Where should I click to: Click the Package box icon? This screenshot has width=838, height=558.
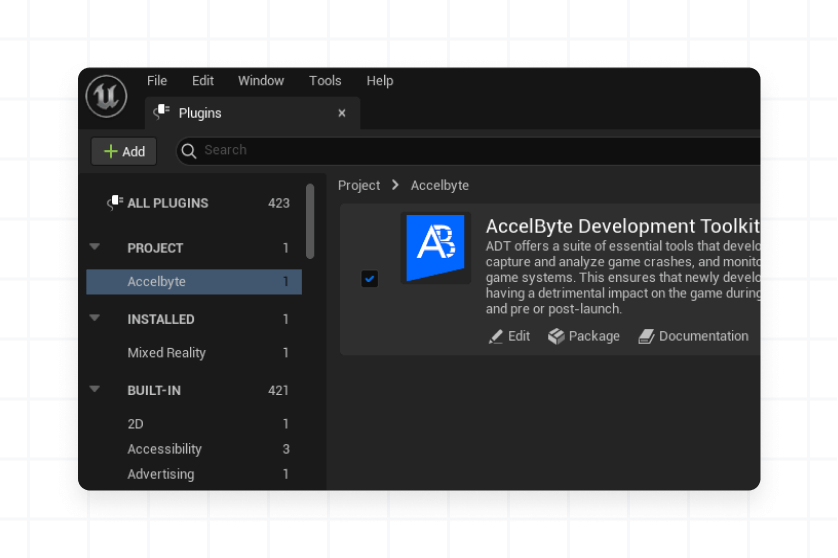(x=556, y=336)
